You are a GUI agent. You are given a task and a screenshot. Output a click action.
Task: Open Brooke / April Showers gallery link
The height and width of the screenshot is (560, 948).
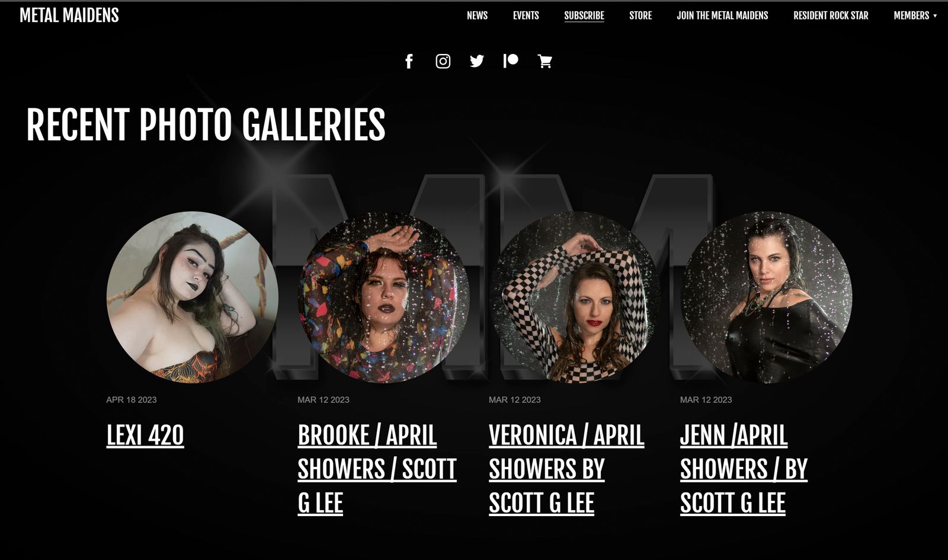click(x=377, y=469)
